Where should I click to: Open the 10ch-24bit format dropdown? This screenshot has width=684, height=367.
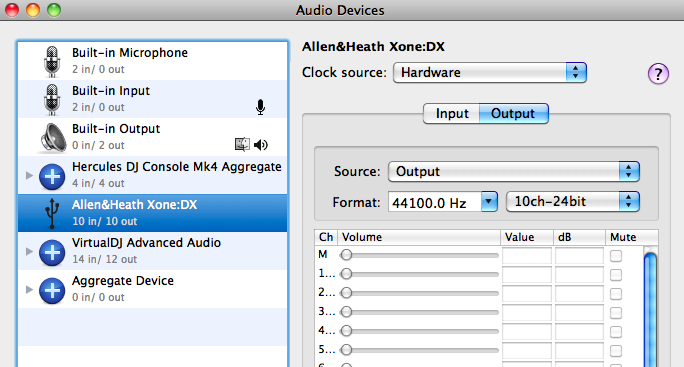pyautogui.click(x=572, y=202)
